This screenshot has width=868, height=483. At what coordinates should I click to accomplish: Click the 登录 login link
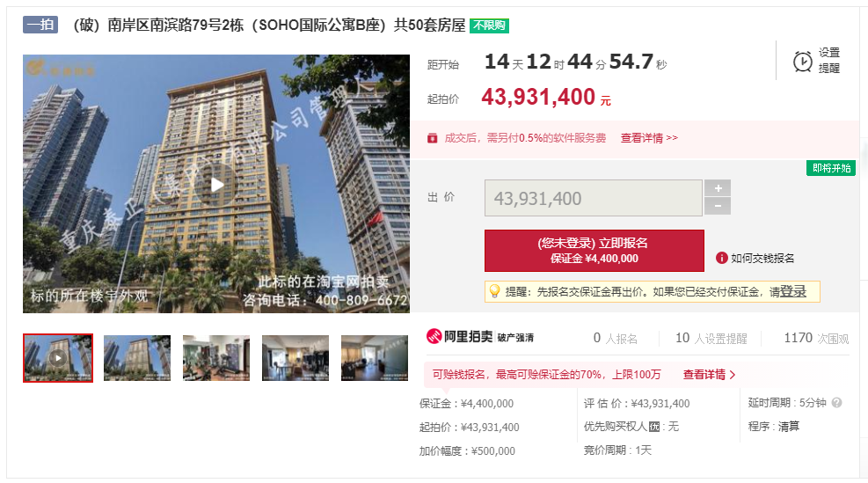pyautogui.click(x=793, y=291)
